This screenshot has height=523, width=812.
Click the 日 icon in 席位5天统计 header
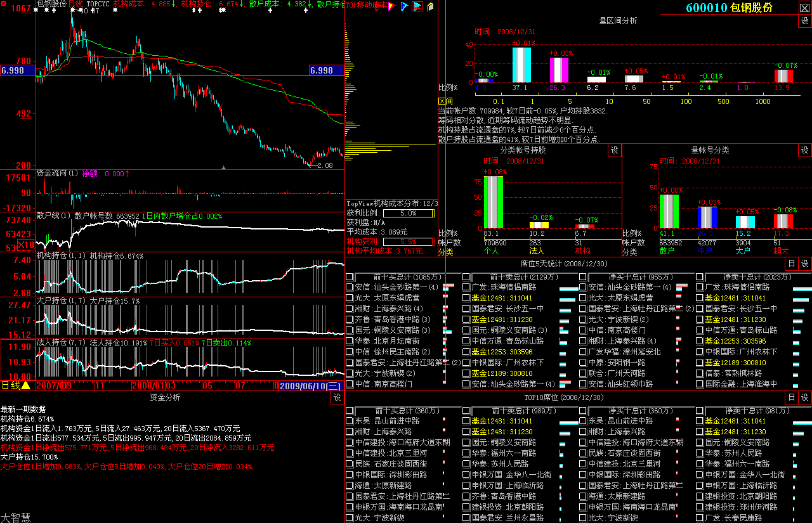pos(791,264)
